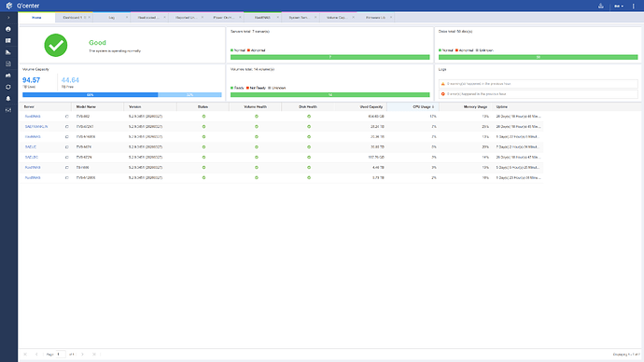Close the Power On H... tab
This screenshot has width=644, height=362.
(x=240, y=17)
